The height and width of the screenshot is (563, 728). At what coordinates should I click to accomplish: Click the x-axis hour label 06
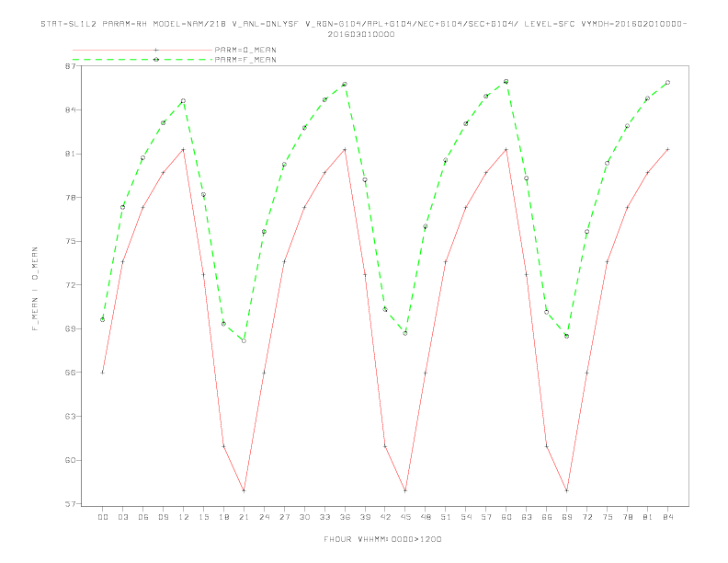(x=143, y=517)
